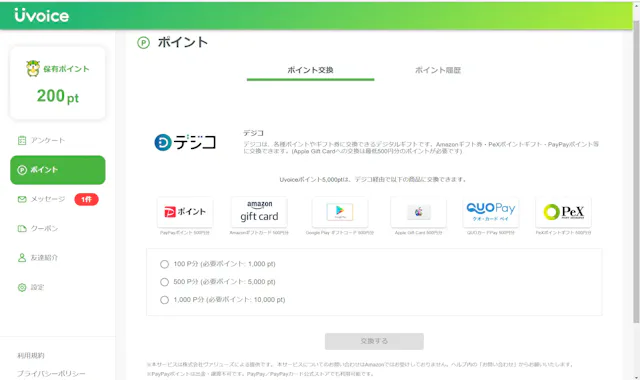This screenshot has width=640, height=380.
Task: Select the PayPay ポイント gift card
Action: pyautogui.click(x=185, y=212)
